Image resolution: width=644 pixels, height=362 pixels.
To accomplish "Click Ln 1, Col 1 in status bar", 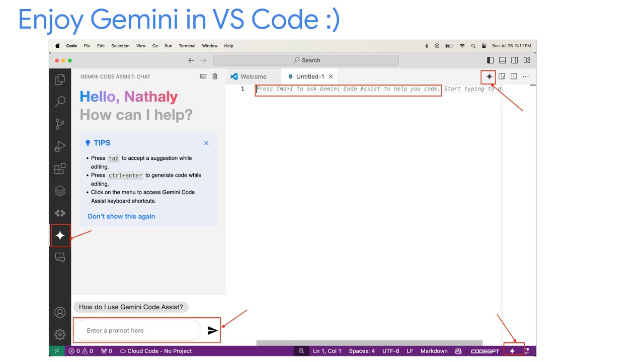I will point(327,351).
